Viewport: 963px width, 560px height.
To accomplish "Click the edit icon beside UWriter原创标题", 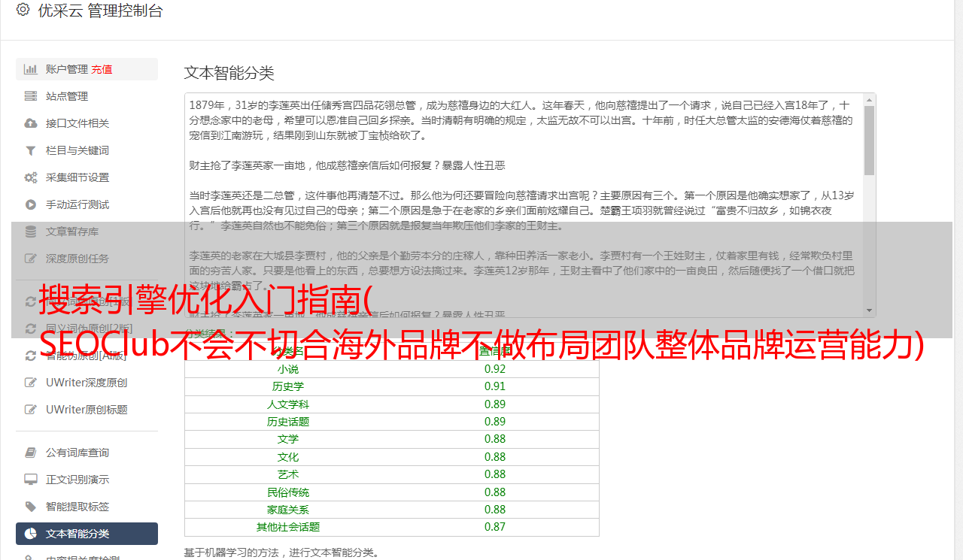I will pyautogui.click(x=31, y=410).
